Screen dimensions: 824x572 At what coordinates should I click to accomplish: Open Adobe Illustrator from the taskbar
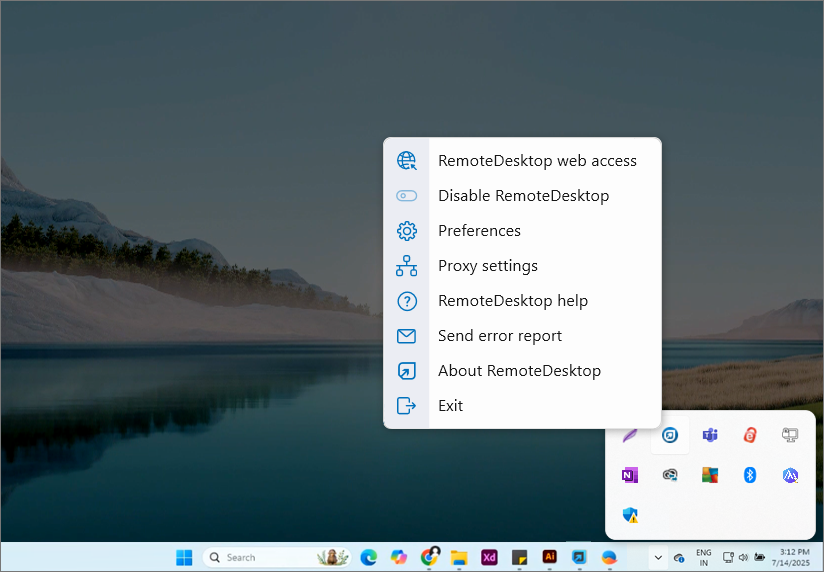click(549, 557)
